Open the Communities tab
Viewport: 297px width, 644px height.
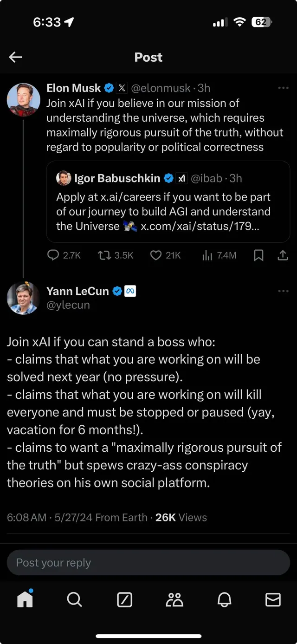pos(174,600)
